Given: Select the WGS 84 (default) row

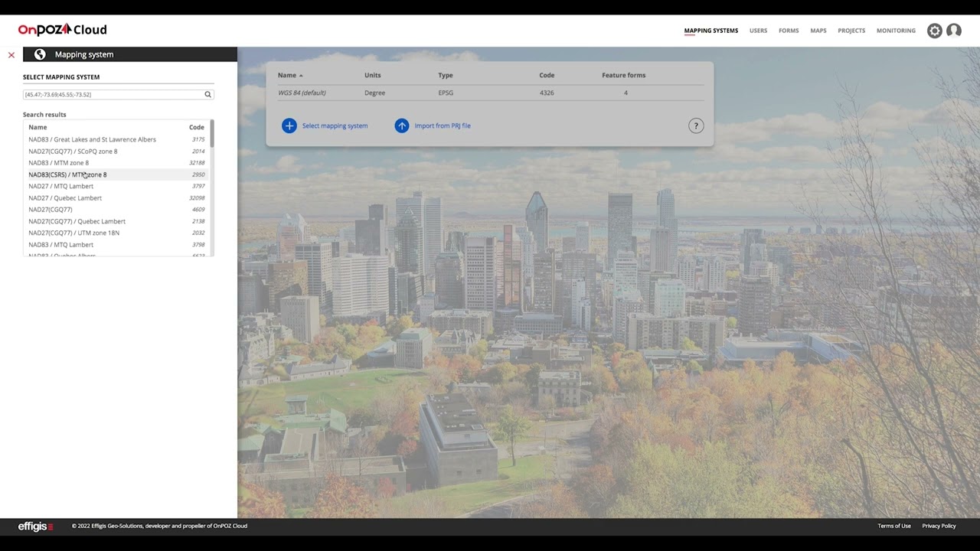Looking at the screenshot, I should click(x=490, y=93).
